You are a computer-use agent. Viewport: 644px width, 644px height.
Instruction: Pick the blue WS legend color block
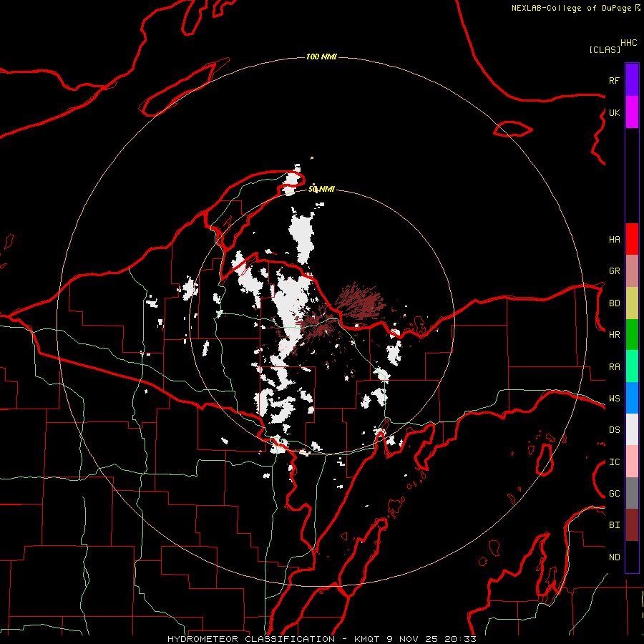[x=632, y=398]
